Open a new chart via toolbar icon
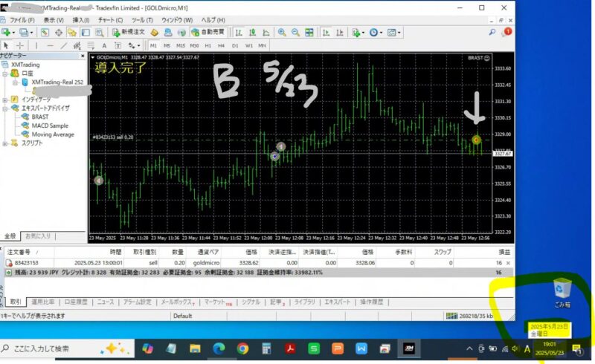Image resolution: width=595 pixels, height=364 pixels. tap(6, 33)
